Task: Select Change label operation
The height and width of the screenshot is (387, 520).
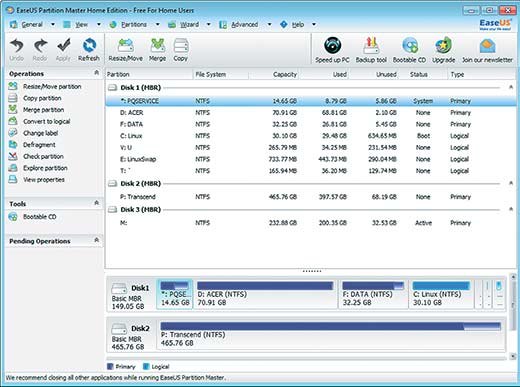Action: pyautogui.click(x=33, y=133)
